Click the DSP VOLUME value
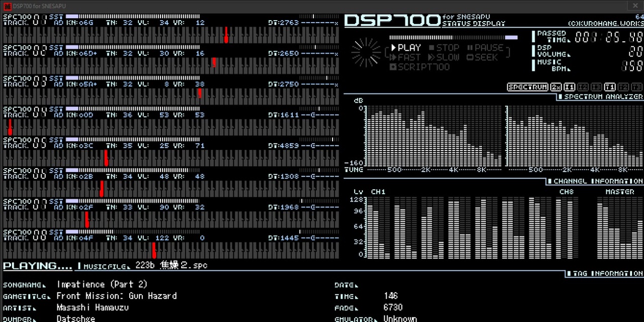The image size is (644, 322). [635, 51]
